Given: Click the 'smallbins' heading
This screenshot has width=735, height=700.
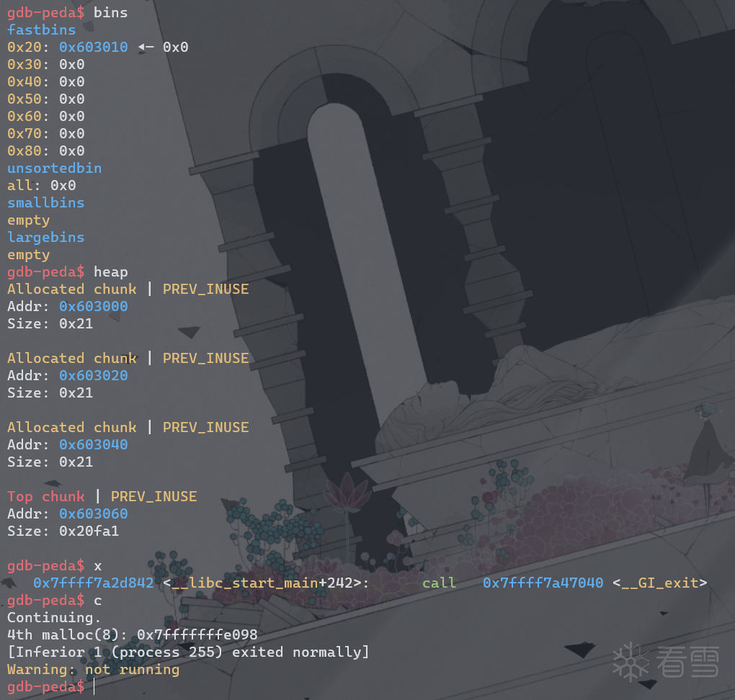Looking at the screenshot, I should (x=46, y=203).
